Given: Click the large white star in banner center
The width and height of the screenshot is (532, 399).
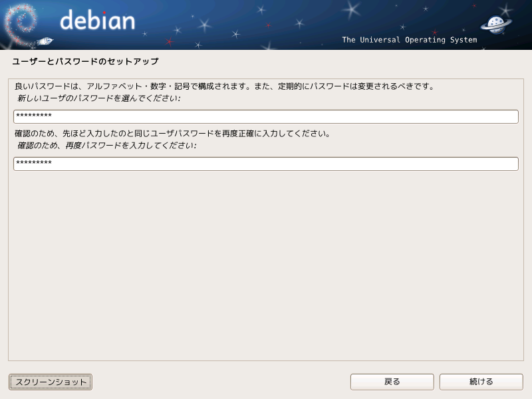Looking at the screenshot, I should (x=352, y=9).
